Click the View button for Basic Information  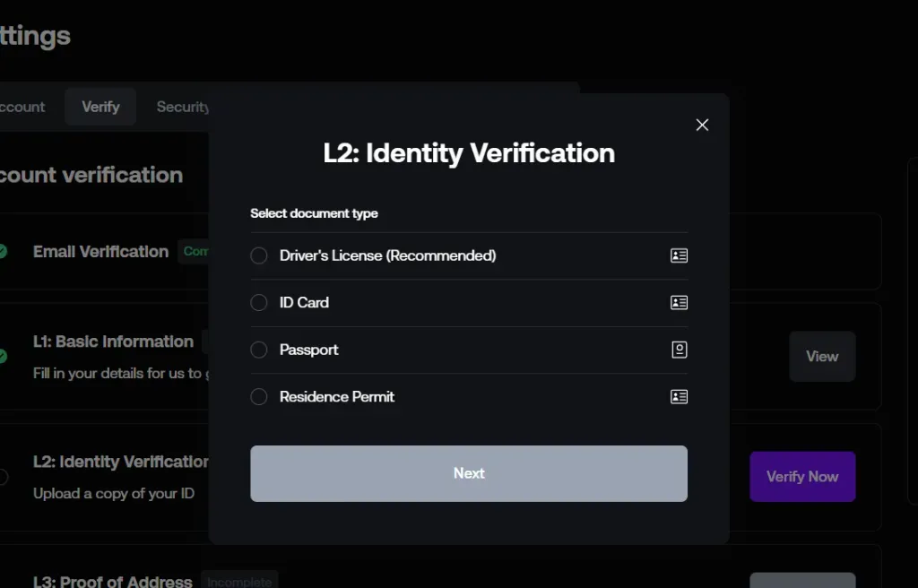point(821,356)
